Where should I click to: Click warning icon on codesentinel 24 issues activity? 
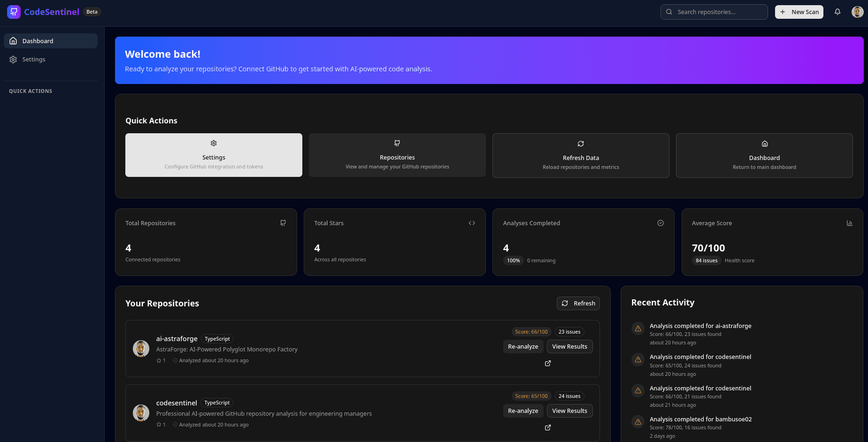(x=638, y=359)
